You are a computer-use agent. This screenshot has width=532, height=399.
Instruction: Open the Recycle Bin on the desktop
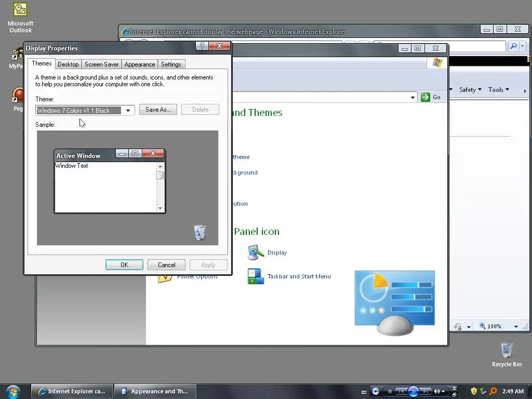pyautogui.click(x=507, y=355)
